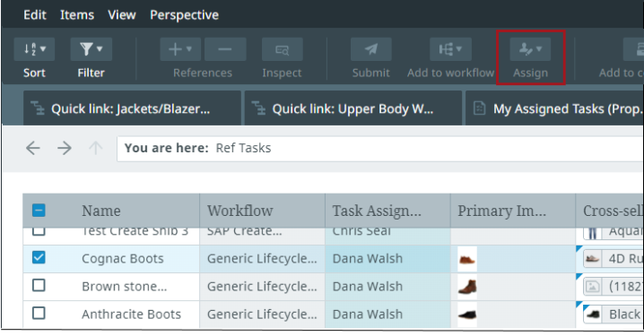Open the Anthracite Boots primary image thumbnail
Screen dimensions: 644x336
pyautogui.click(x=467, y=314)
